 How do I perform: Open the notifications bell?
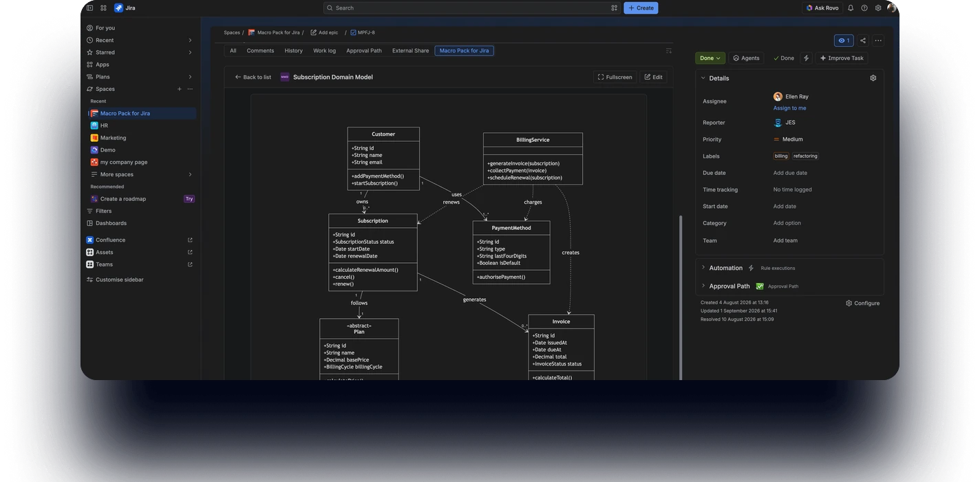point(851,8)
